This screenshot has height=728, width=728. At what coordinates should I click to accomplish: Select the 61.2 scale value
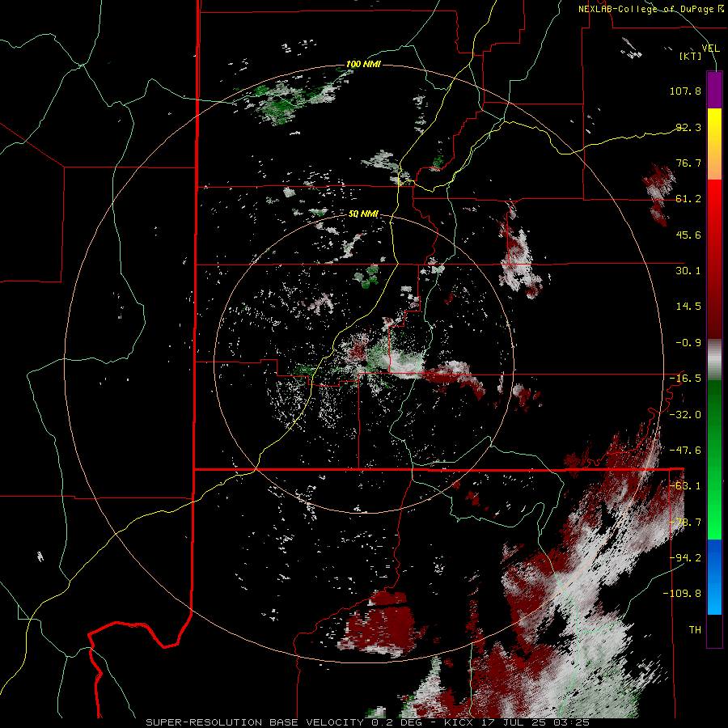pos(688,199)
